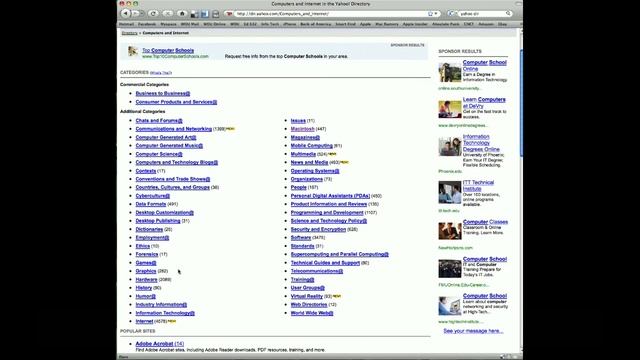Click the Stop loading X icon
This screenshot has height=360, width=640.
click(168, 13)
